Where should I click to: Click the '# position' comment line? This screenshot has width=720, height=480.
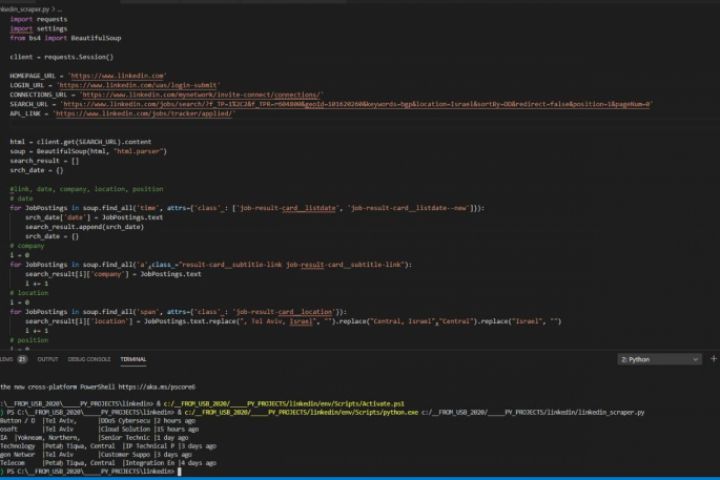coord(29,340)
